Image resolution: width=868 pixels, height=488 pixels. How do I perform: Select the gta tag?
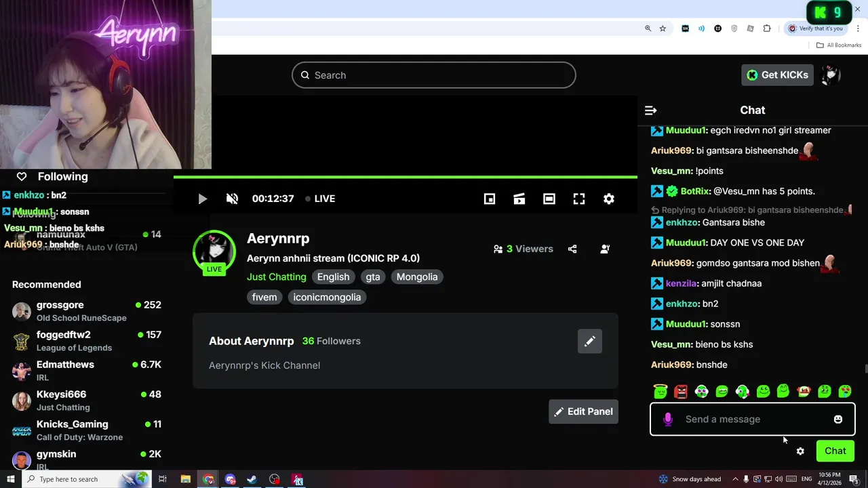point(373,277)
